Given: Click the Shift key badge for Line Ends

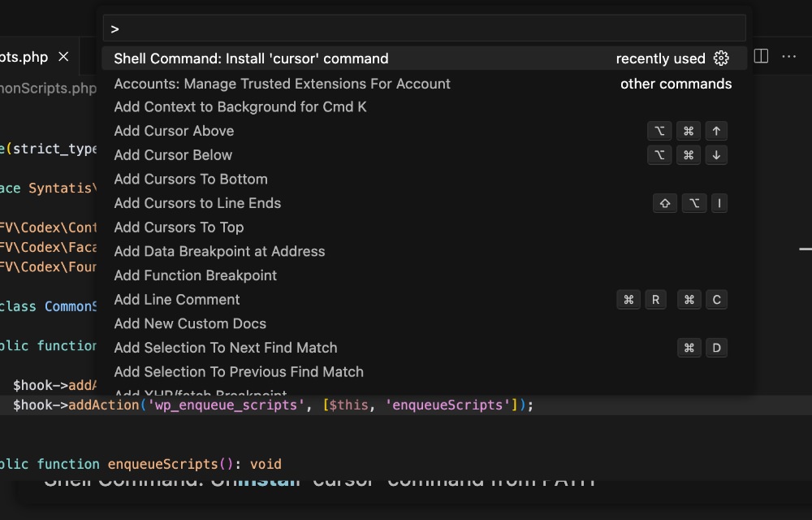Looking at the screenshot, I should tap(665, 203).
